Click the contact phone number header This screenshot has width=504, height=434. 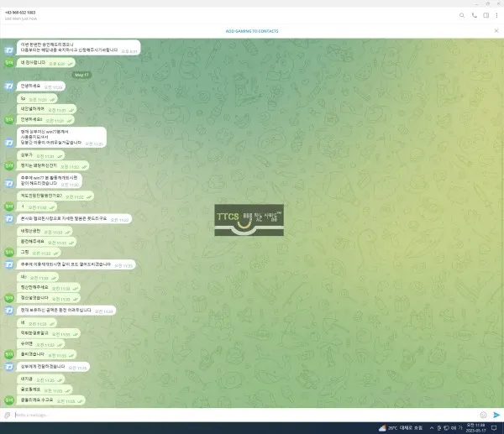click(x=20, y=13)
